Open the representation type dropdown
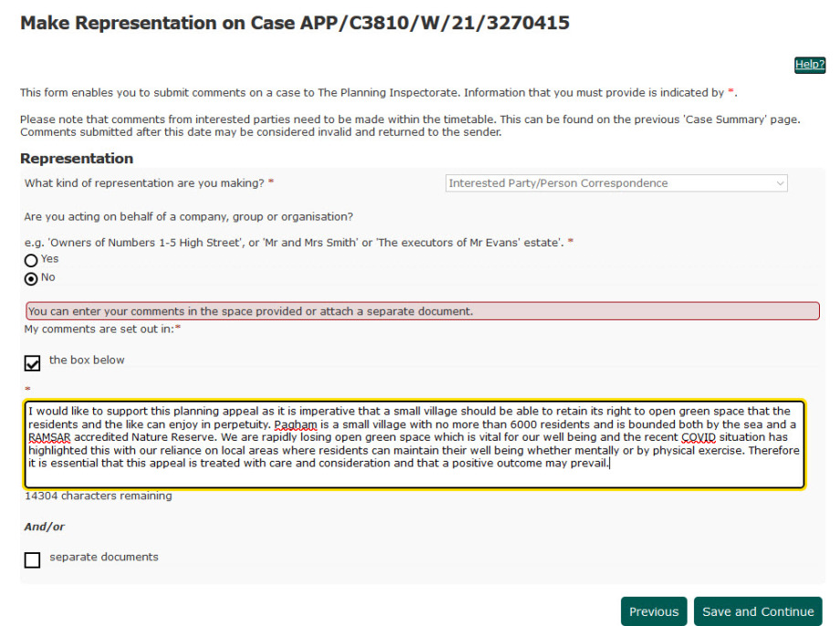The width and height of the screenshot is (840, 626). point(616,183)
